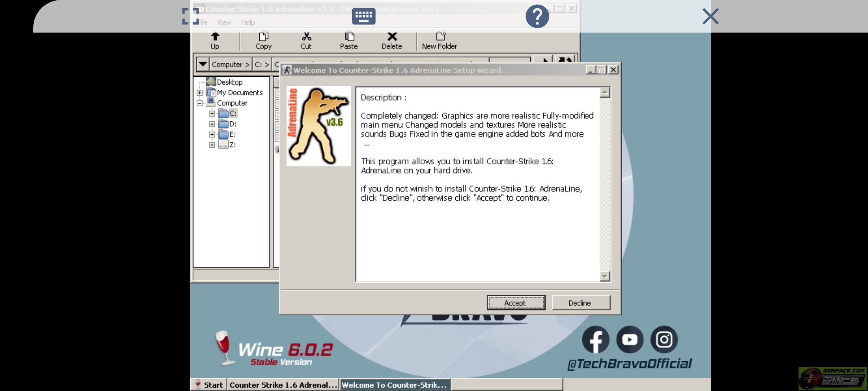
Task: Expand the D: drive tree node
Action: coord(212,124)
